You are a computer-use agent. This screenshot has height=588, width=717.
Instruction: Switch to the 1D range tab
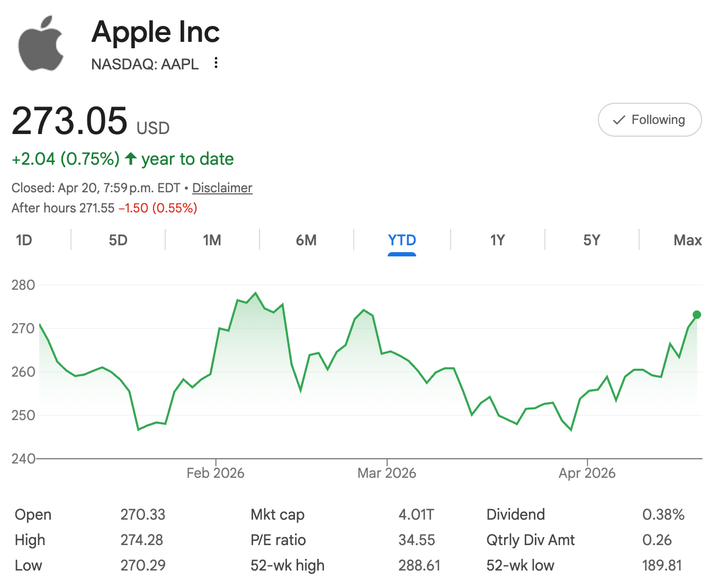click(x=24, y=240)
